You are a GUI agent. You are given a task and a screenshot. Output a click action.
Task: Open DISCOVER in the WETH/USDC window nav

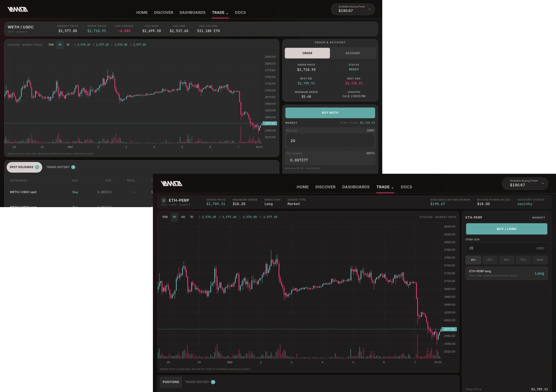click(164, 13)
